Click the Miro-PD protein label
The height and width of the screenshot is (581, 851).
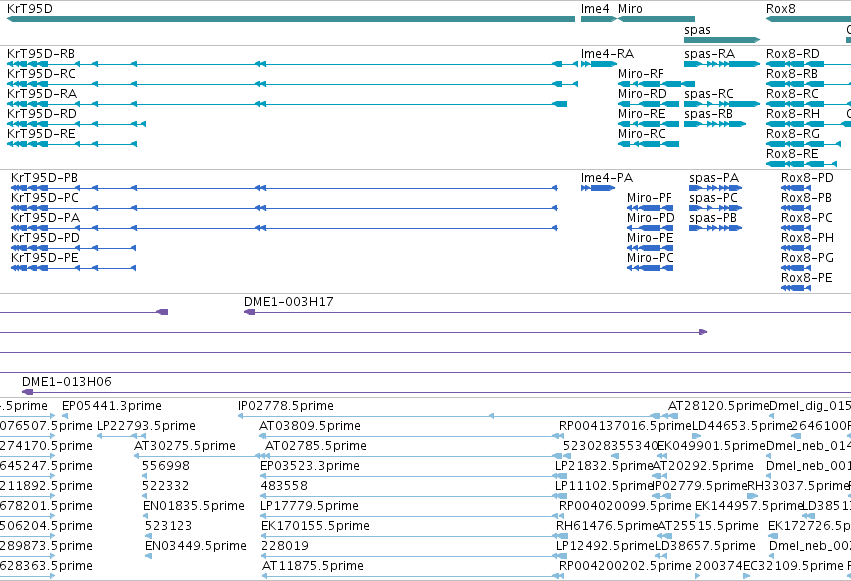click(651, 218)
